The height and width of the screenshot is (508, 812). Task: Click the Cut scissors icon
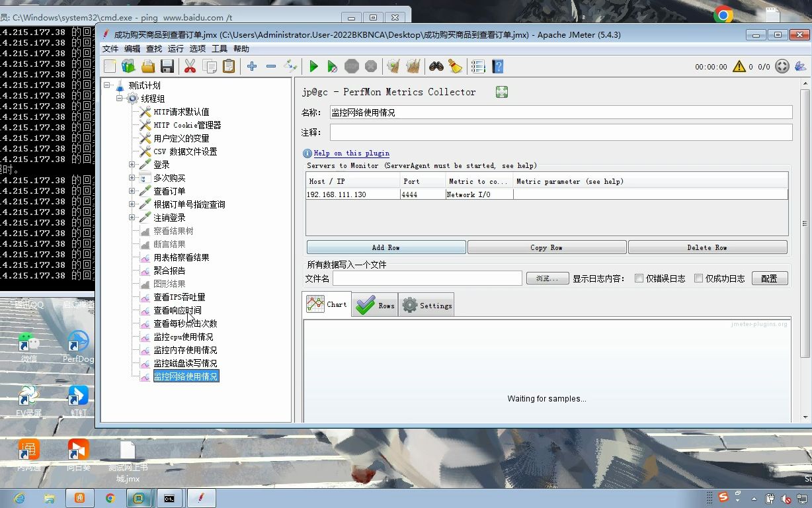pos(190,66)
